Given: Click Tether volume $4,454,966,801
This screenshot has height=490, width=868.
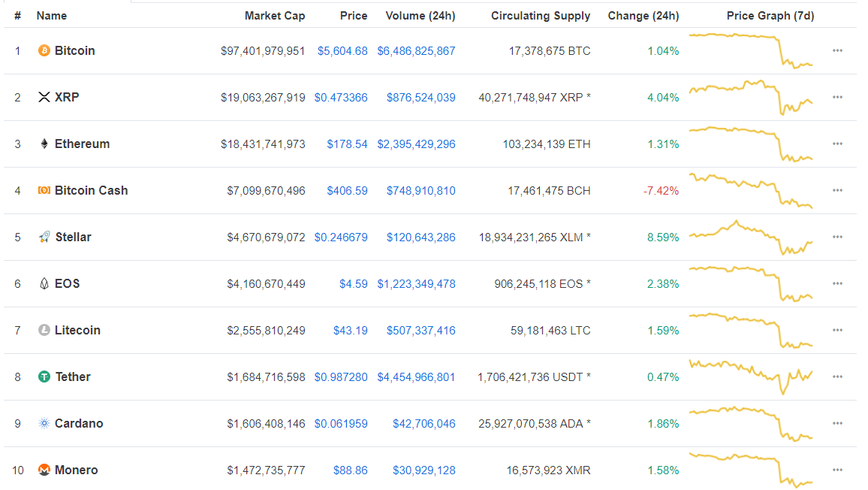Looking at the screenshot, I should pyautogui.click(x=416, y=377).
